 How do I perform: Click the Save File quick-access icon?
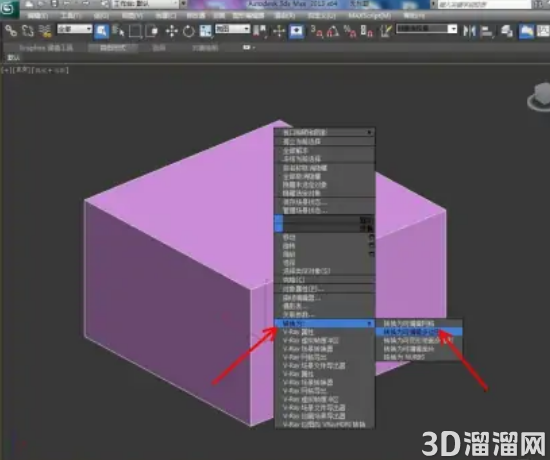click(x=54, y=4)
